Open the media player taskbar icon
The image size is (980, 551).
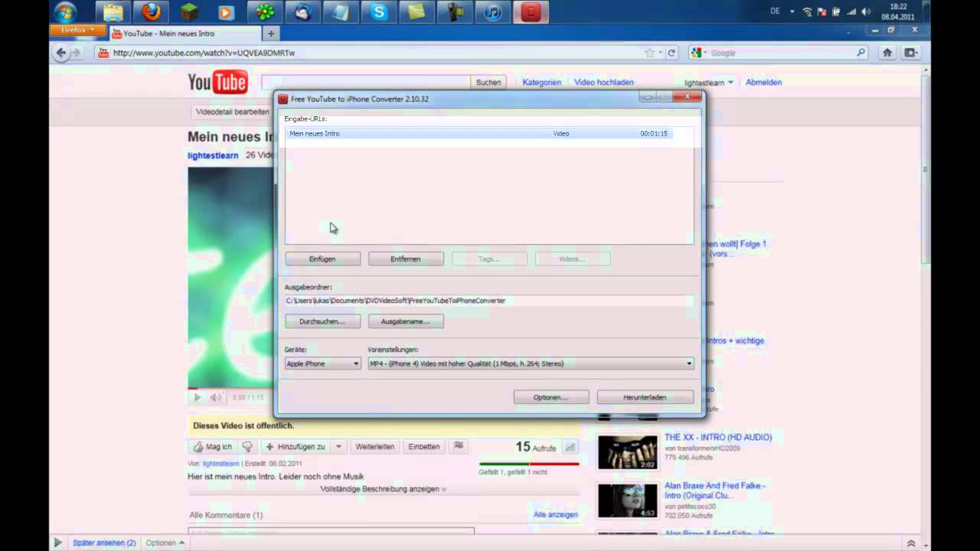[x=226, y=12]
